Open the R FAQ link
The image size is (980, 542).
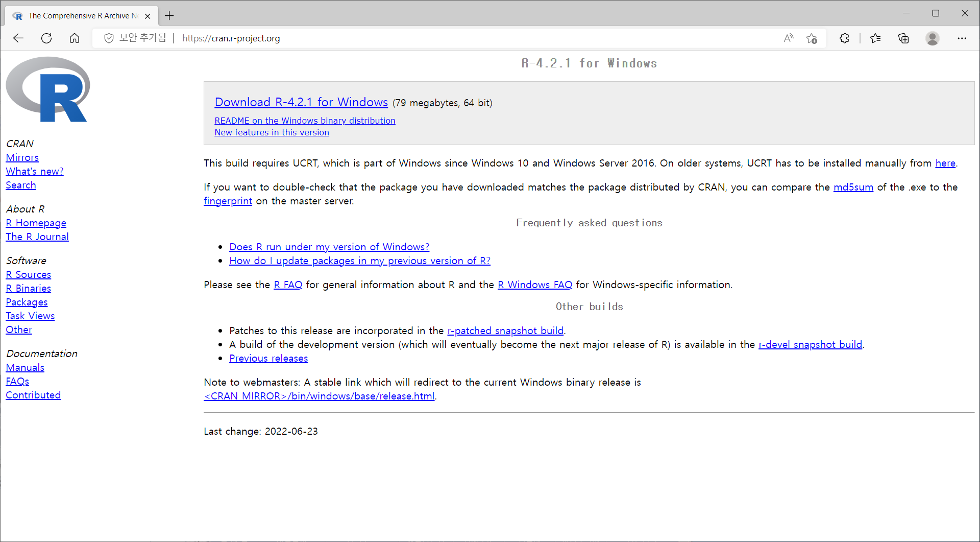coord(288,285)
